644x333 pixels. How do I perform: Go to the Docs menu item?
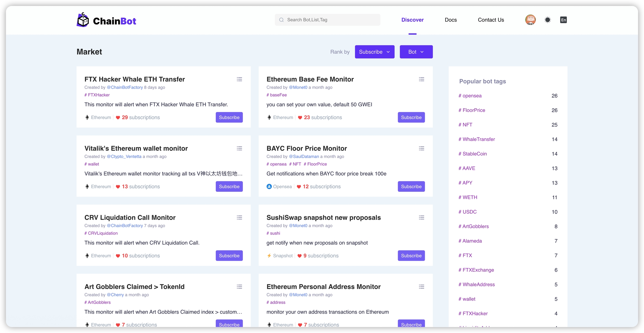(451, 20)
